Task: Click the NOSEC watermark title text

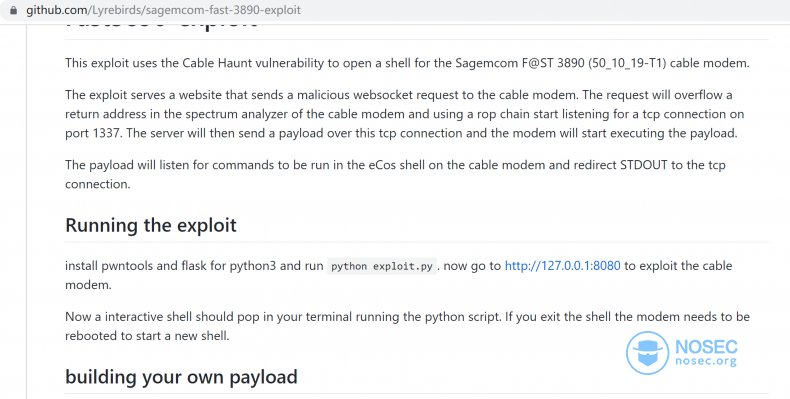Action: point(706,347)
